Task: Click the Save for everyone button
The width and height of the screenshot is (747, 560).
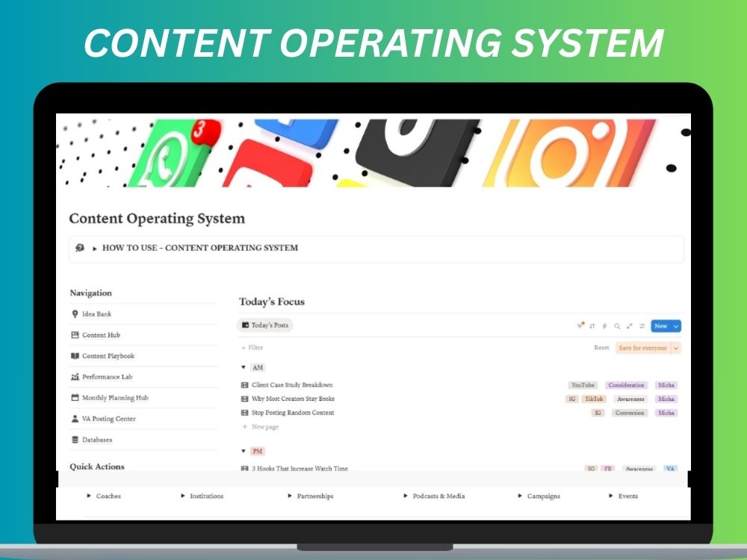Action: pos(642,348)
